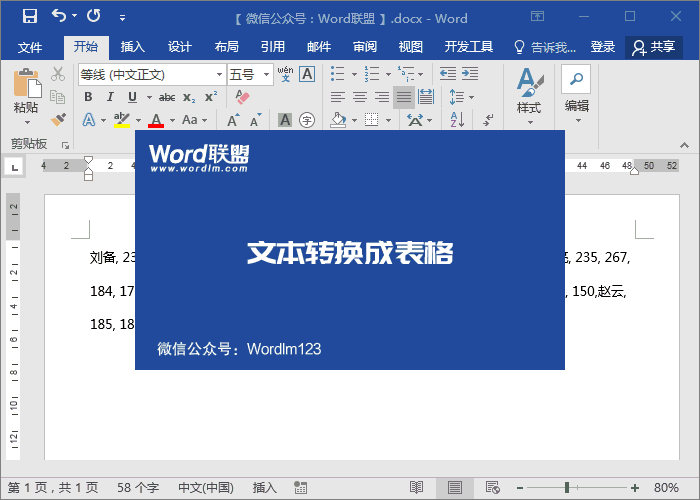The height and width of the screenshot is (500, 700).
Task: Switch to the 开发工具 tab
Action: 469,47
